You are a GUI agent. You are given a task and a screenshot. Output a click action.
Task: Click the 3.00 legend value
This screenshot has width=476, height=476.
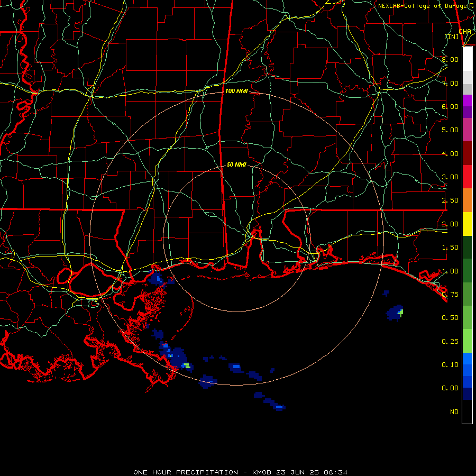tap(450, 177)
